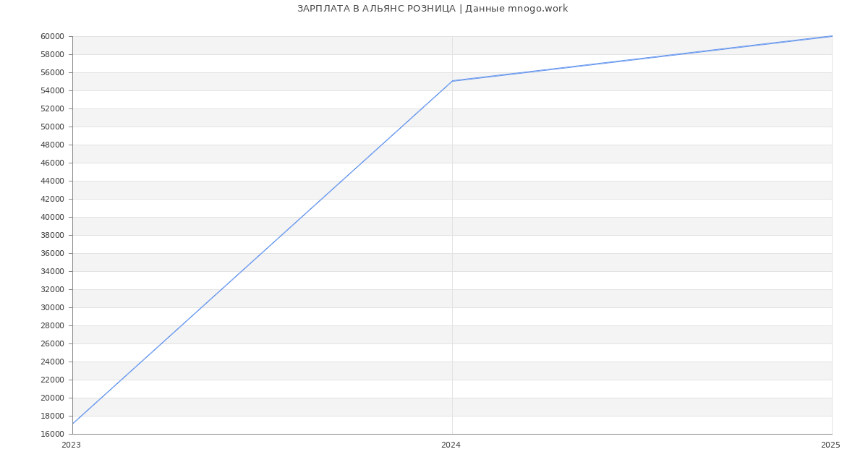Click the 2023 x-axis label
Screen dimensions: 868x470
coord(71,445)
